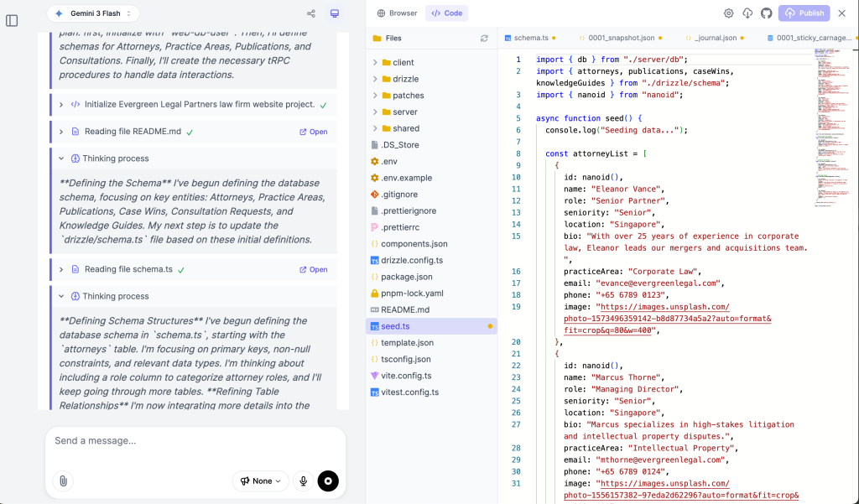Click the desktop preview monitor icon
The height and width of the screenshot is (504, 859).
[x=335, y=13]
